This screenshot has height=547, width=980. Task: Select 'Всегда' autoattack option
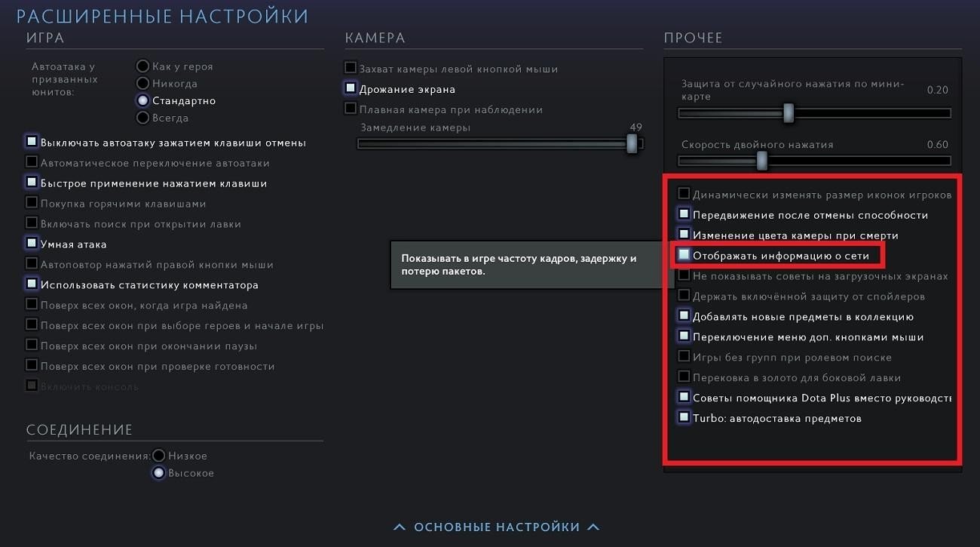(142, 118)
